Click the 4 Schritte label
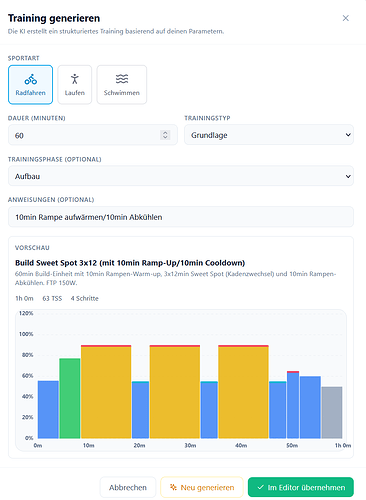 pos(85,298)
